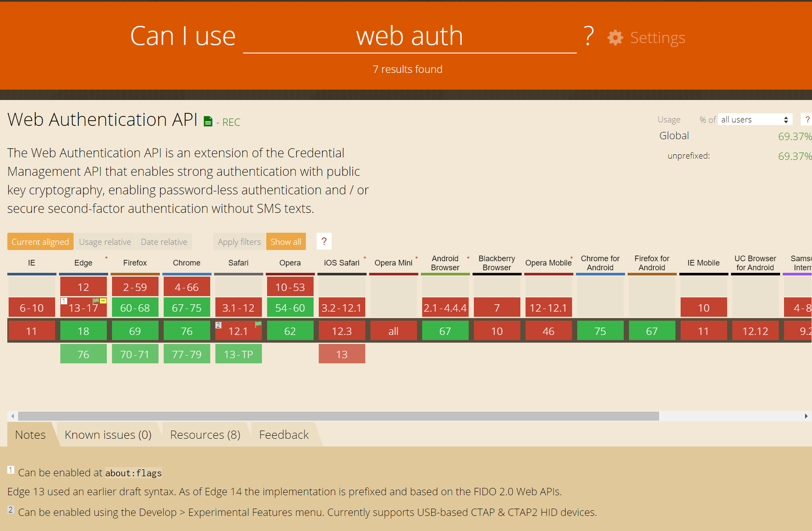Enable Date relative mode
The height and width of the screenshot is (531, 812).
164,241
